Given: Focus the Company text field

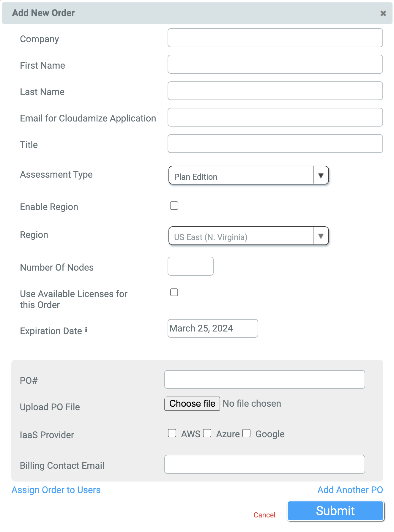Looking at the screenshot, I should [275, 38].
